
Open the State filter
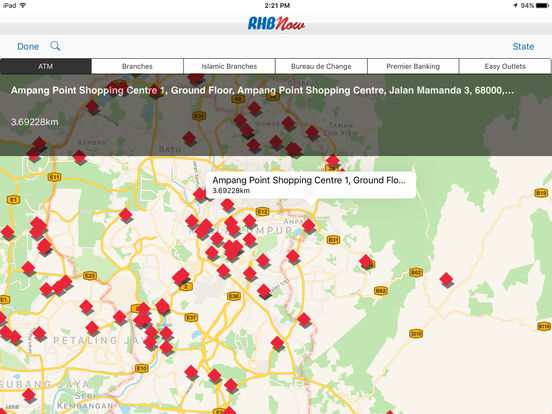[x=523, y=46]
